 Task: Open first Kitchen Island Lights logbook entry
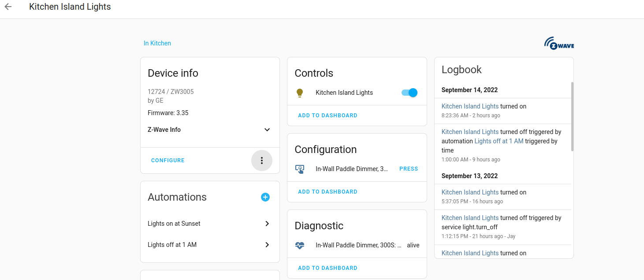coord(470,106)
